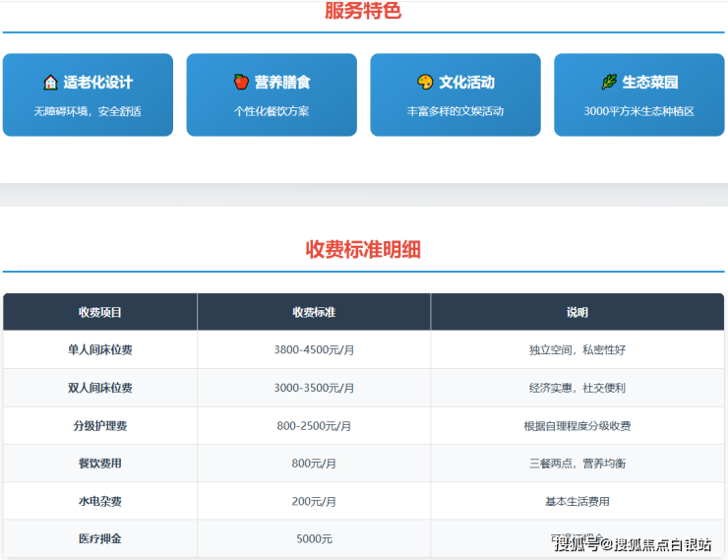This screenshot has width=728, height=560.
Task: Click the 服务特色 section heading
Action: (363, 12)
